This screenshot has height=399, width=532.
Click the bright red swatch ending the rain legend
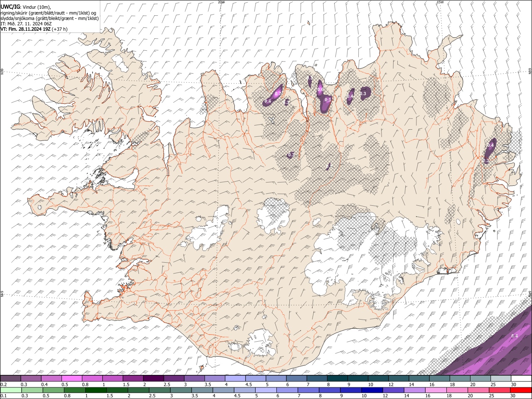[x=521, y=390]
